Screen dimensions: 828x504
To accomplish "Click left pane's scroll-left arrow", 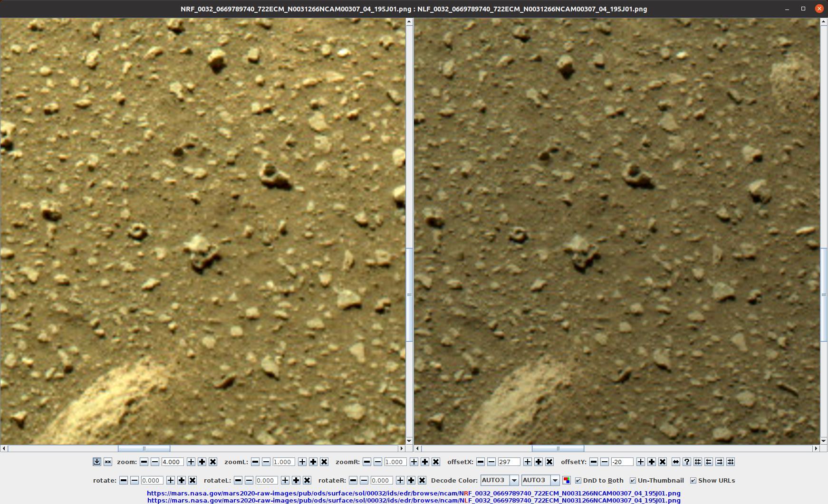I will click(x=4, y=448).
